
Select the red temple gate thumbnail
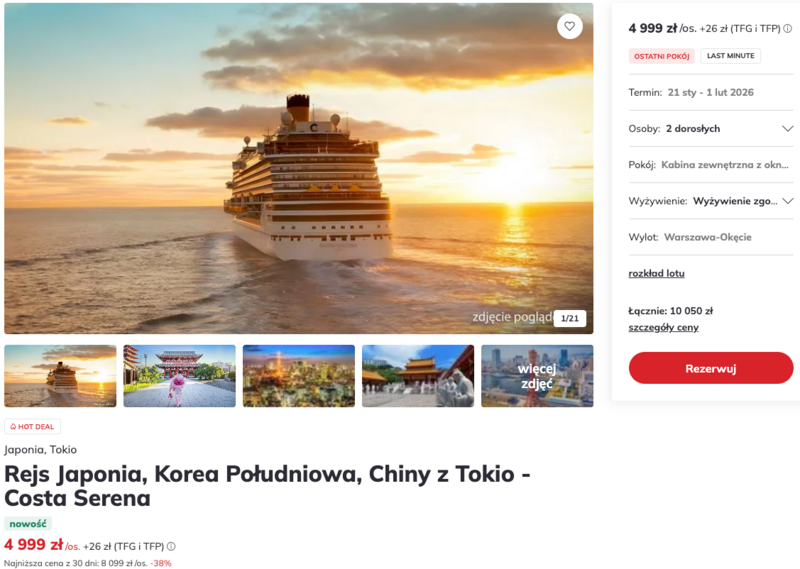click(179, 376)
